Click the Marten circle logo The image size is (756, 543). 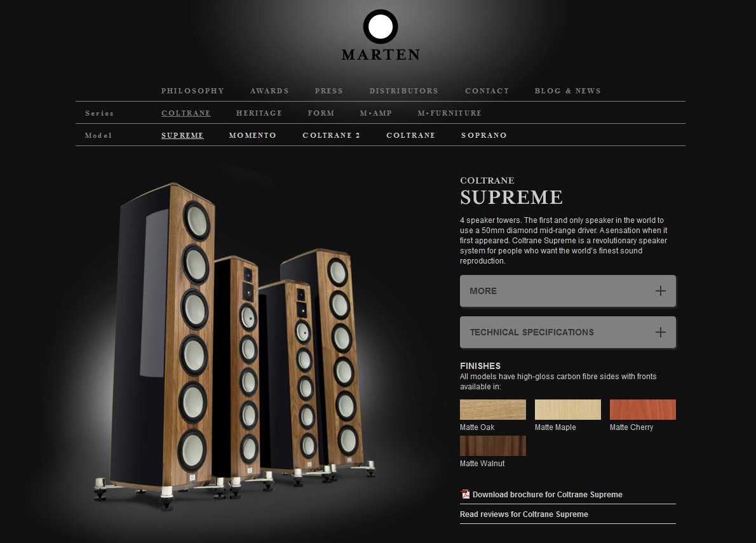point(381,27)
